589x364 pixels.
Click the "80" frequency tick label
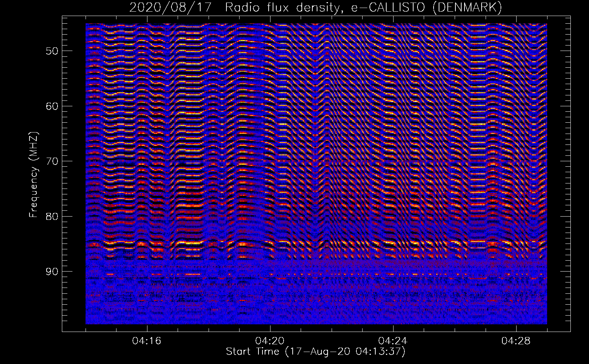tap(52, 217)
